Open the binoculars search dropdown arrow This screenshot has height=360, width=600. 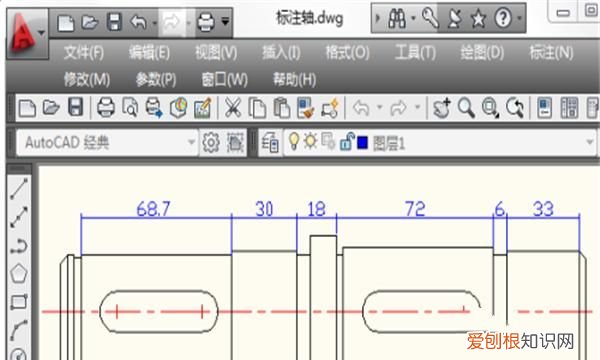[x=413, y=18]
